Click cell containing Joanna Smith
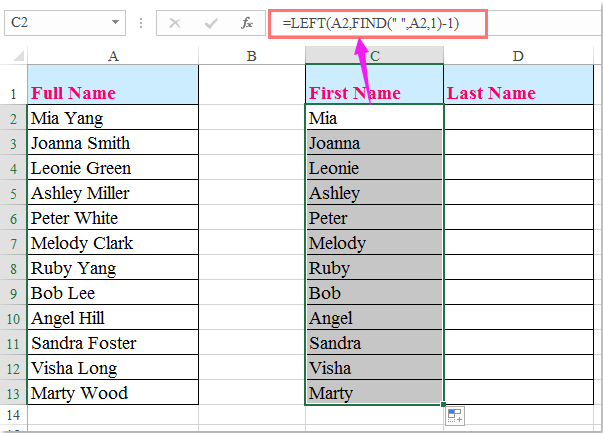The width and height of the screenshot is (603, 433). [112, 143]
